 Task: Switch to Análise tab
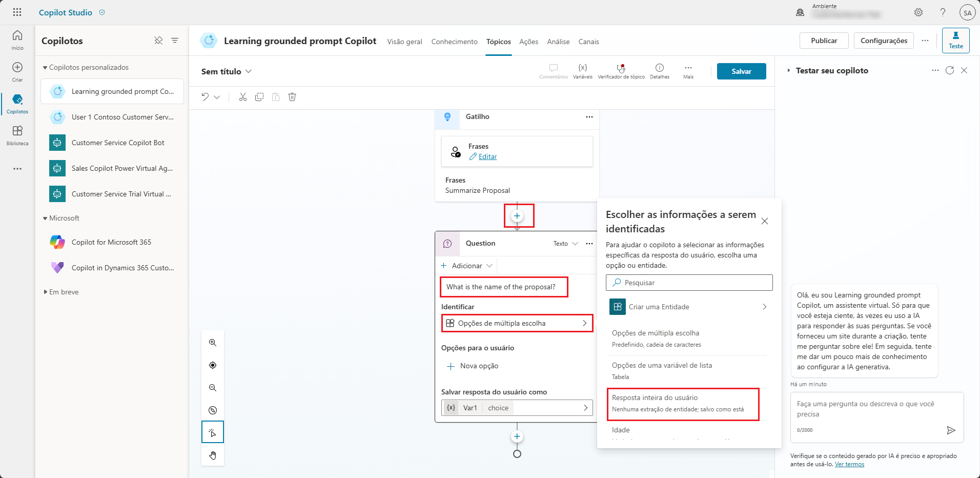click(x=558, y=42)
